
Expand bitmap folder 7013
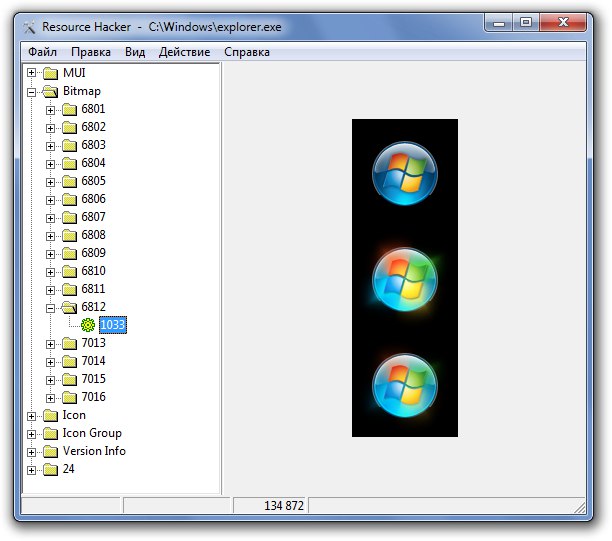pyautogui.click(x=50, y=344)
